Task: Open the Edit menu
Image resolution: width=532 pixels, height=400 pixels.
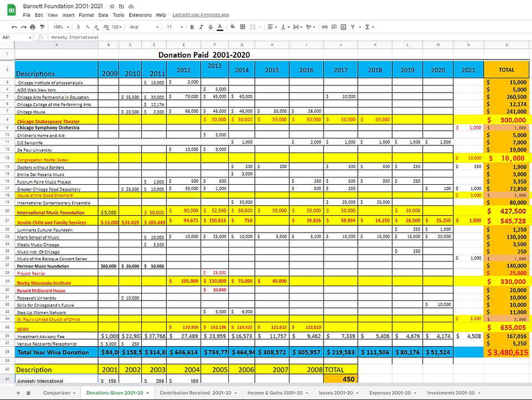Action: 39,15
